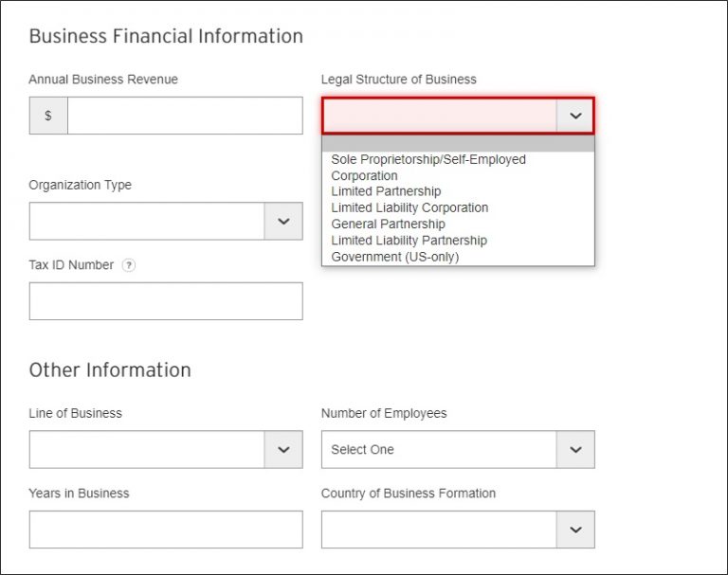Click the Annual Business Revenue input field
Viewport: 728px width, 575px height.
click(185, 116)
